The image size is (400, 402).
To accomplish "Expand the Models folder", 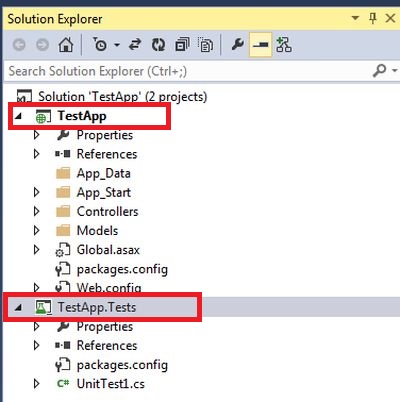I will tap(37, 230).
